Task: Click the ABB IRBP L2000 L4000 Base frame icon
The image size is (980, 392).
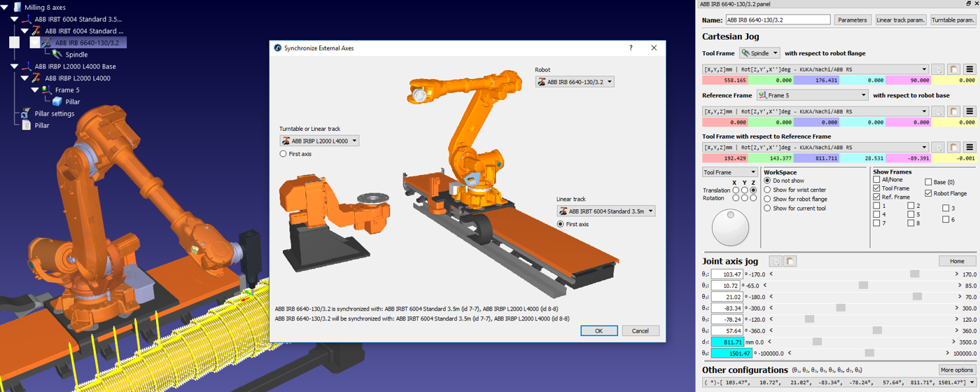Action: (26, 66)
